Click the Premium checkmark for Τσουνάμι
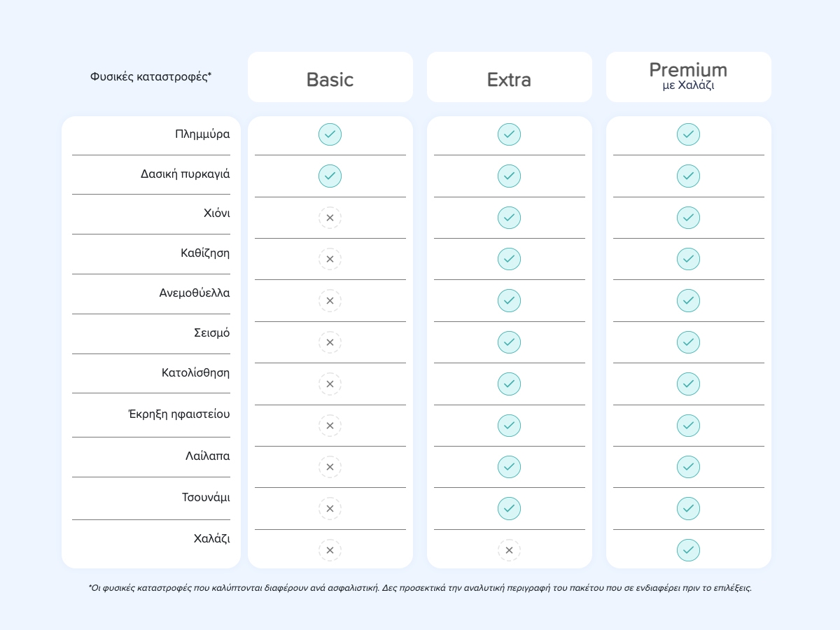 coord(688,508)
